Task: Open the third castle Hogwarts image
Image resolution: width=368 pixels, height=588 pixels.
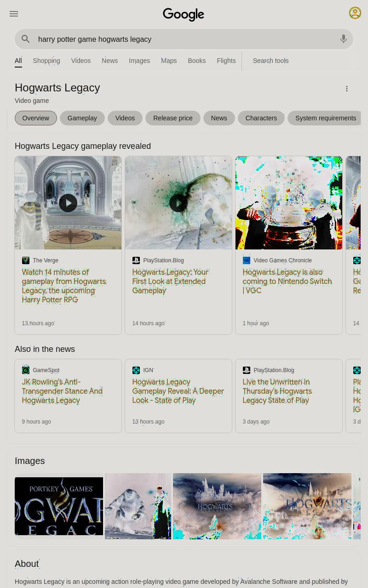Action: (217, 506)
